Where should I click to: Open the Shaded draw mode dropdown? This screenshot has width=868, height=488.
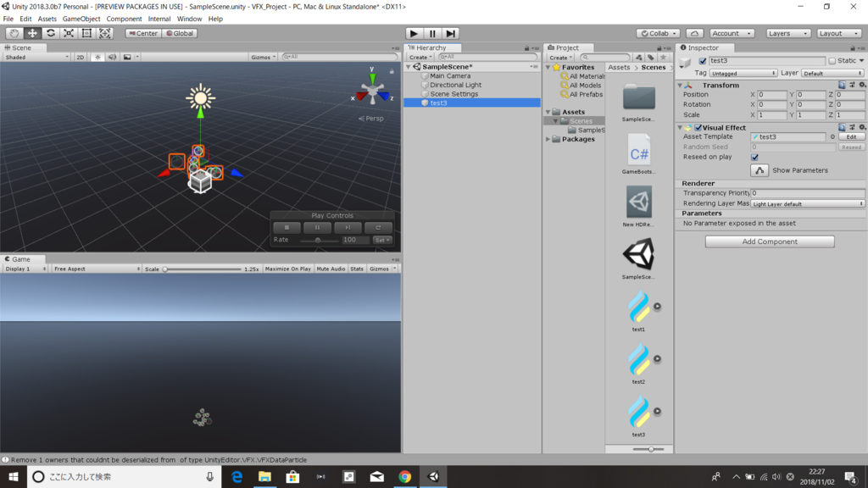point(36,57)
